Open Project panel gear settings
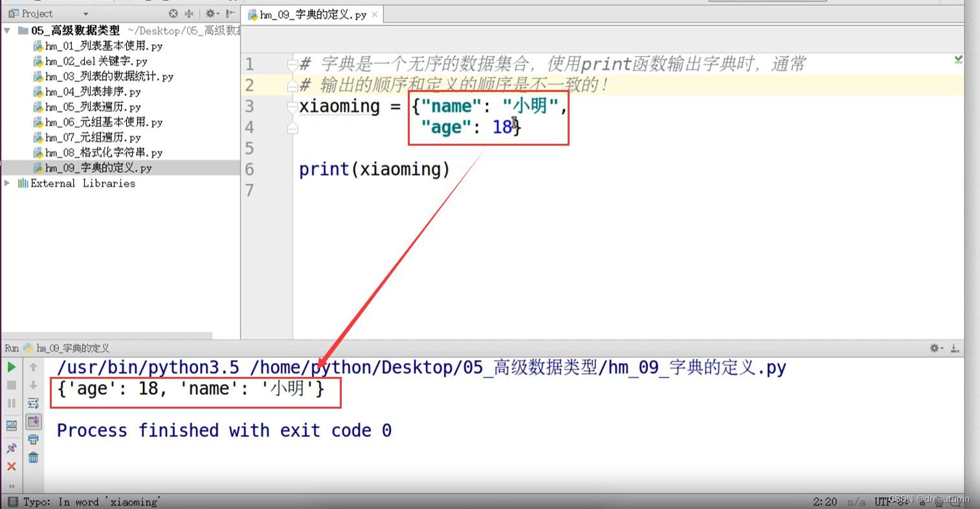Screen dimensions: 980x509 click(212, 14)
